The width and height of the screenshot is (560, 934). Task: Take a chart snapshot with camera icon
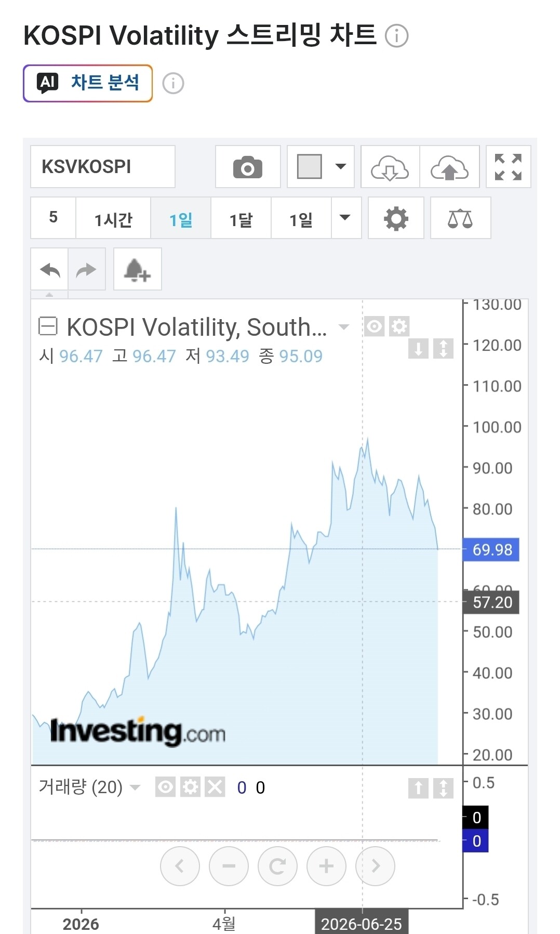tap(248, 167)
